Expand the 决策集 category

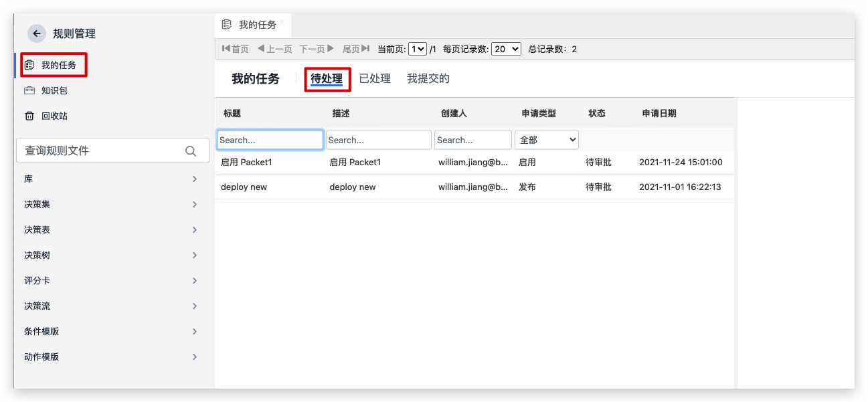tap(194, 204)
